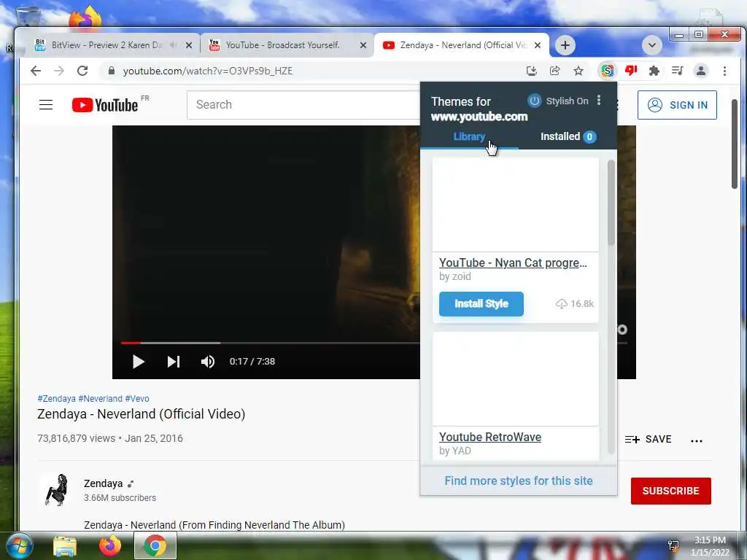Close the BitView tab
Image resolution: width=747 pixels, height=560 pixels.
coord(189,45)
